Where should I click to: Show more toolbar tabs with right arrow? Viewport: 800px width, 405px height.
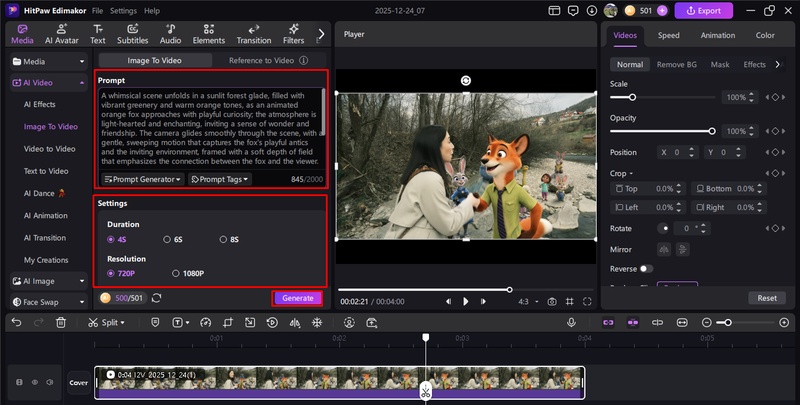click(x=321, y=34)
